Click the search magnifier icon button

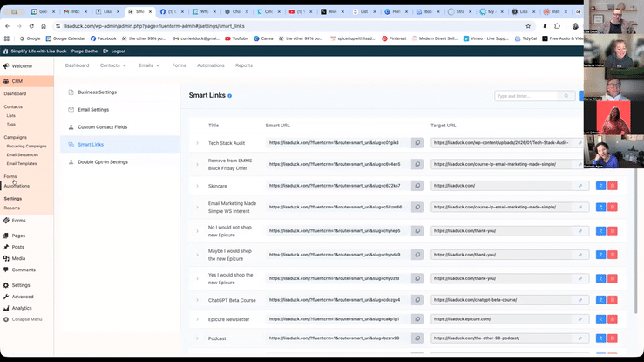(x=566, y=96)
